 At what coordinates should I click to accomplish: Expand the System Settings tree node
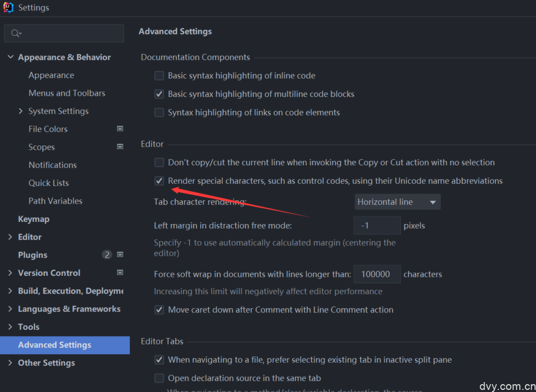coord(21,111)
